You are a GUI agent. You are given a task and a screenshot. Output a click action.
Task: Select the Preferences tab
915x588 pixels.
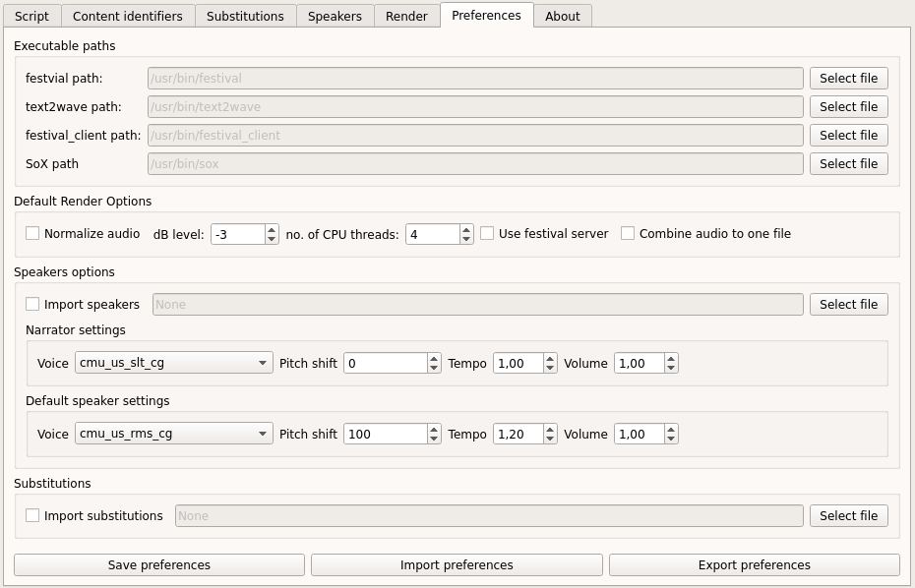487,15
